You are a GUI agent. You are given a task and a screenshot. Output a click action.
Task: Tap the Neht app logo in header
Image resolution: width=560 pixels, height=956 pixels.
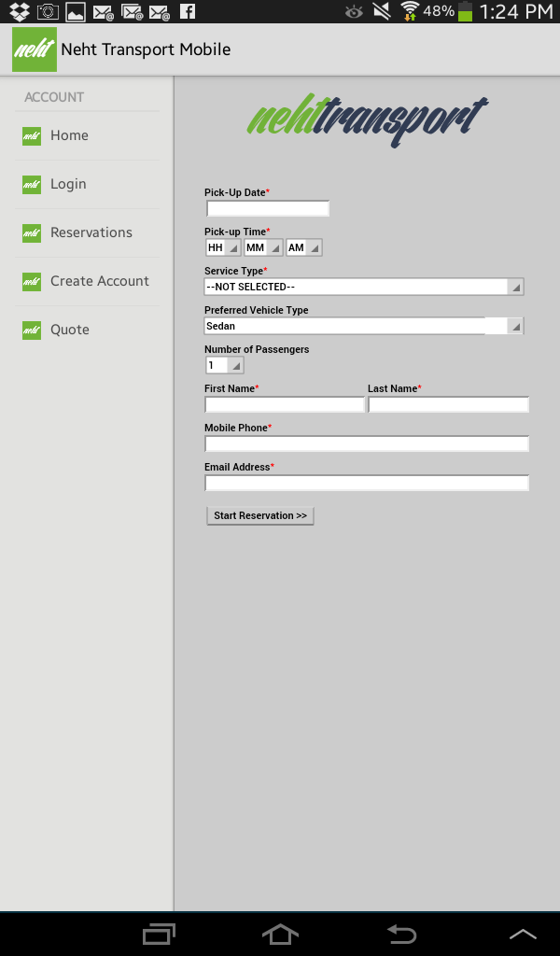(35, 49)
